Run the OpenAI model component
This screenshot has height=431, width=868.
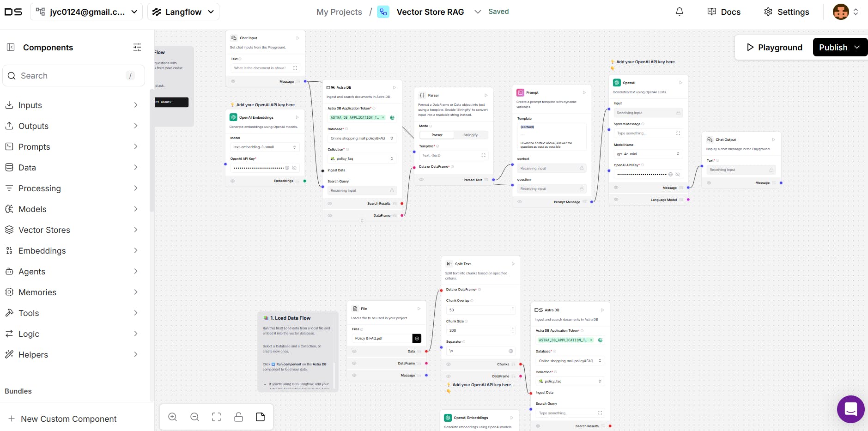coord(680,83)
